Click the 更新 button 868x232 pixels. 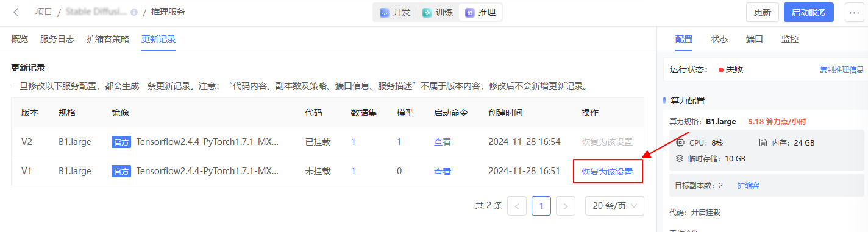pos(763,12)
